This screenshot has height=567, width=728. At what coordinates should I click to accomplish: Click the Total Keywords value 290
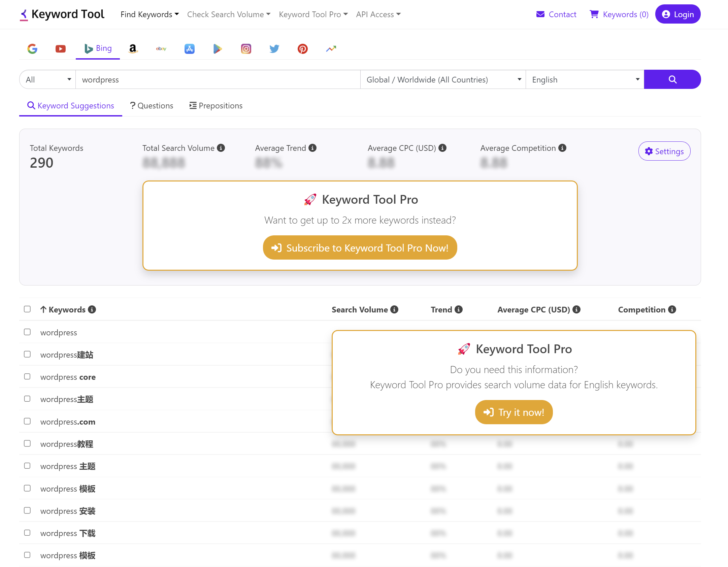coord(42,163)
